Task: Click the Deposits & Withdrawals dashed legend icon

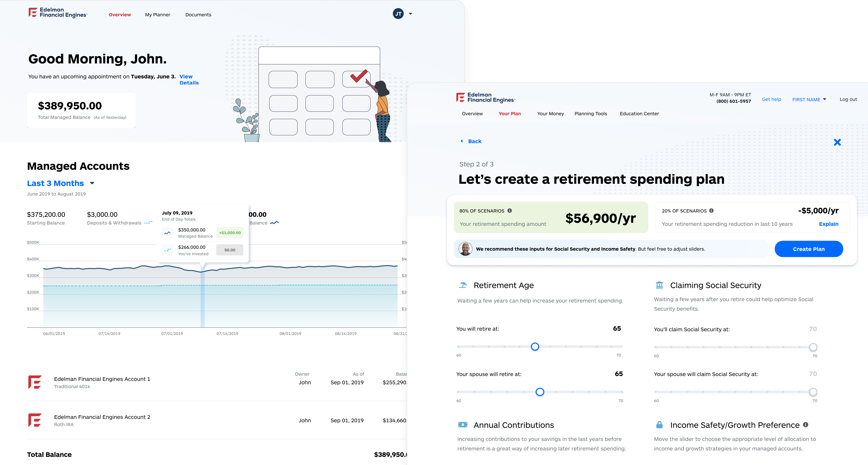Action: click(148, 223)
